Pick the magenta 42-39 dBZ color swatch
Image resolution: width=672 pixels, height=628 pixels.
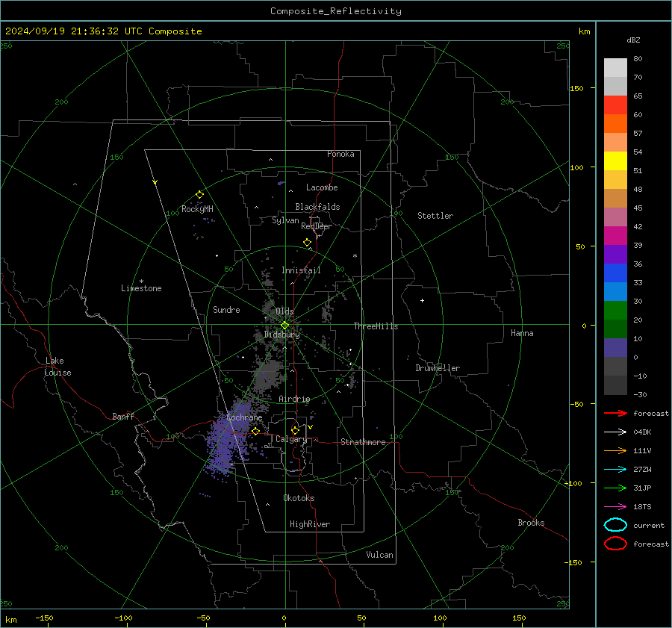[615, 236]
